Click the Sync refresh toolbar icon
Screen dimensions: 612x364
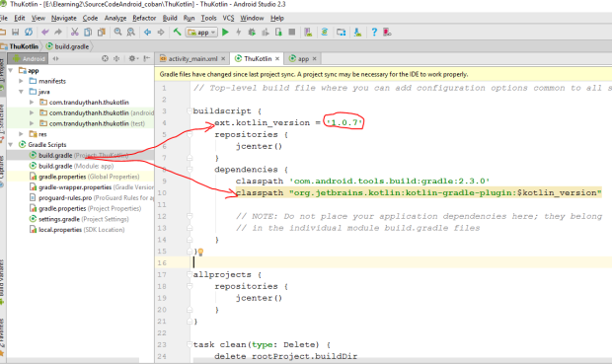pyautogui.click(x=29, y=33)
